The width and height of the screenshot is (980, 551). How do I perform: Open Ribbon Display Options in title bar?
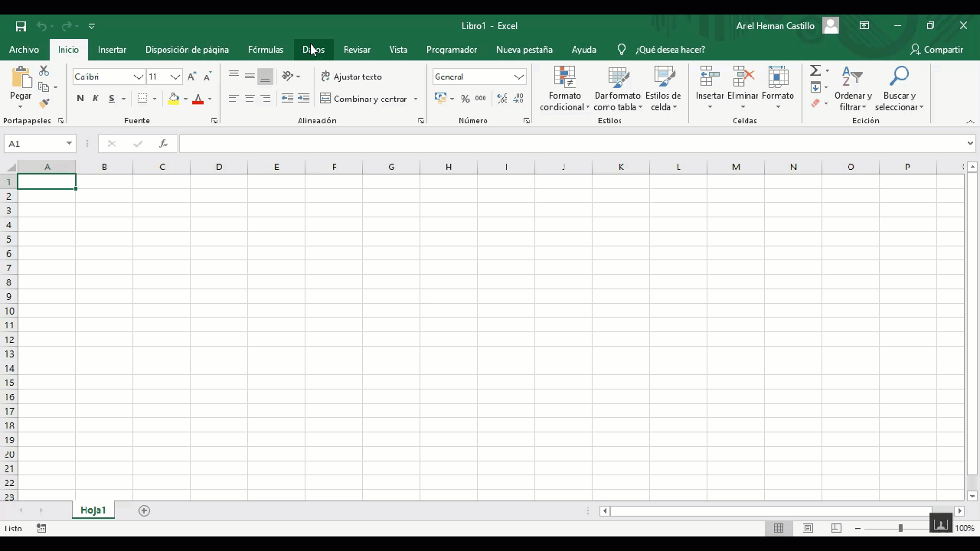(864, 26)
